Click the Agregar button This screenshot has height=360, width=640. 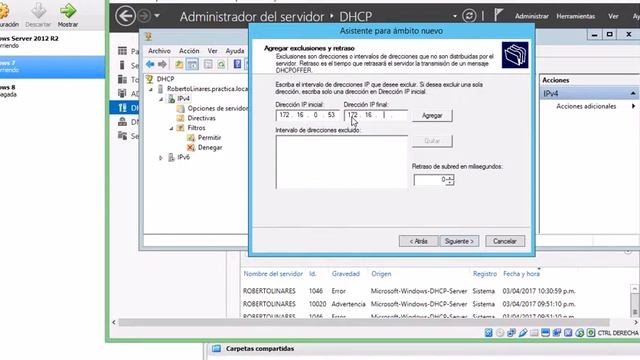432,116
